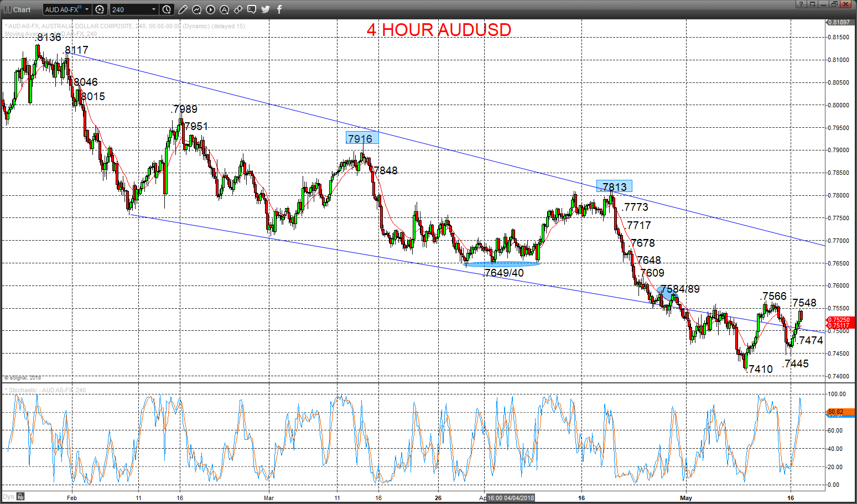Click the Mar label on time axis

click(x=269, y=498)
